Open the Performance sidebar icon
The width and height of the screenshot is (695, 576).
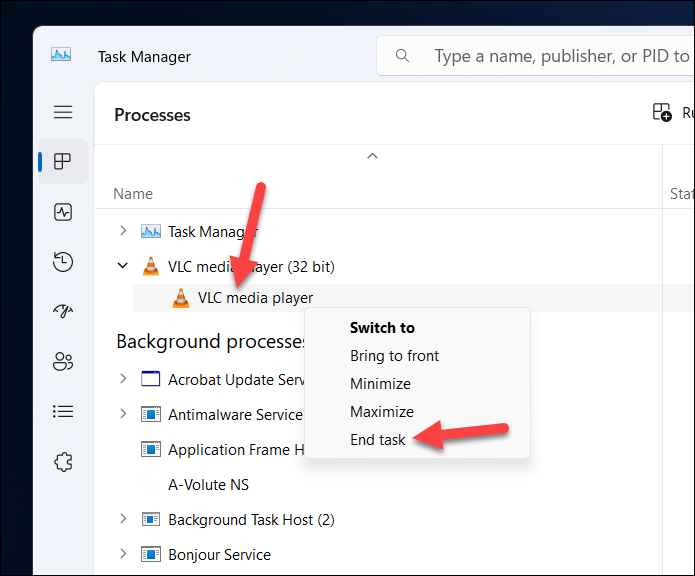[63, 211]
